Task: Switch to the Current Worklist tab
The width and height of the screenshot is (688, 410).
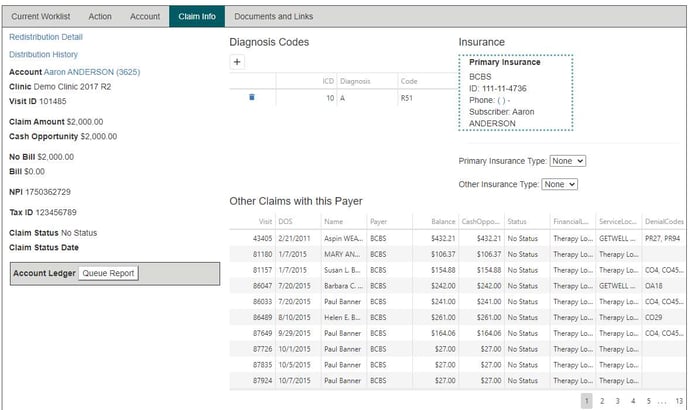Action: (x=40, y=17)
